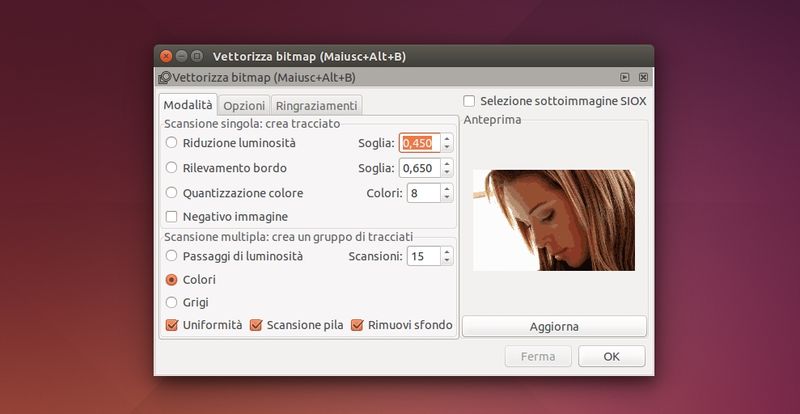Enable Negativo immagine checkbox
Image resolution: width=800 pixels, height=414 pixels.
[x=171, y=217]
